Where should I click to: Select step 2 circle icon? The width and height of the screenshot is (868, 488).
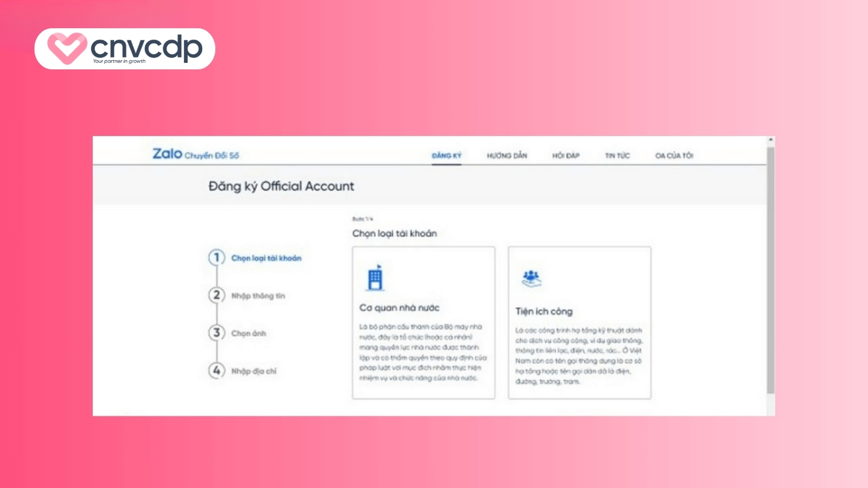(216, 295)
